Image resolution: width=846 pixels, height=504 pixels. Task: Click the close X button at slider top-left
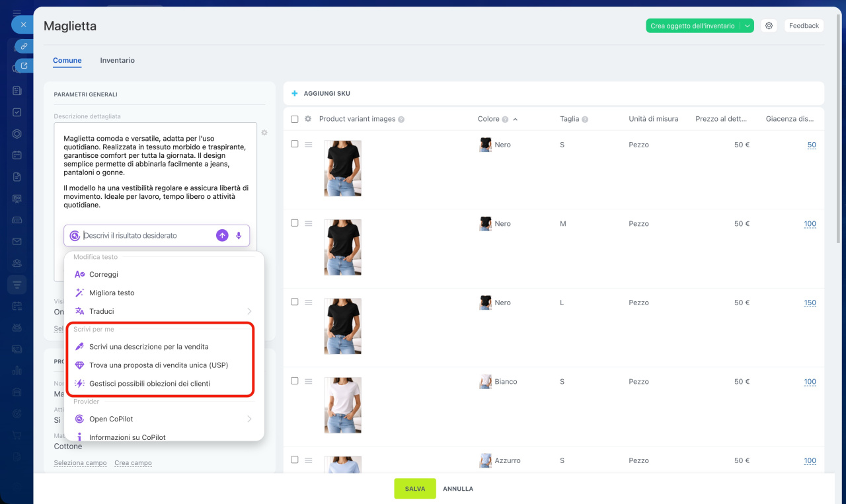coord(23,25)
